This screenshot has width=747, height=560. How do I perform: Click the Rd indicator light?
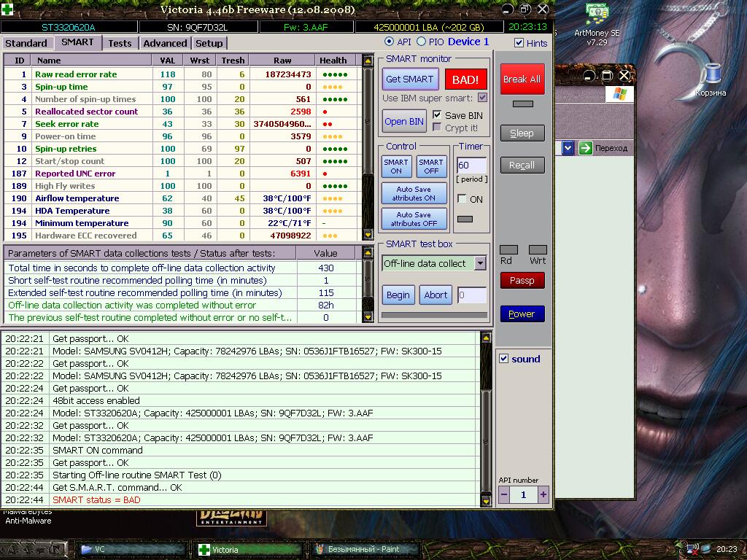[x=508, y=250]
